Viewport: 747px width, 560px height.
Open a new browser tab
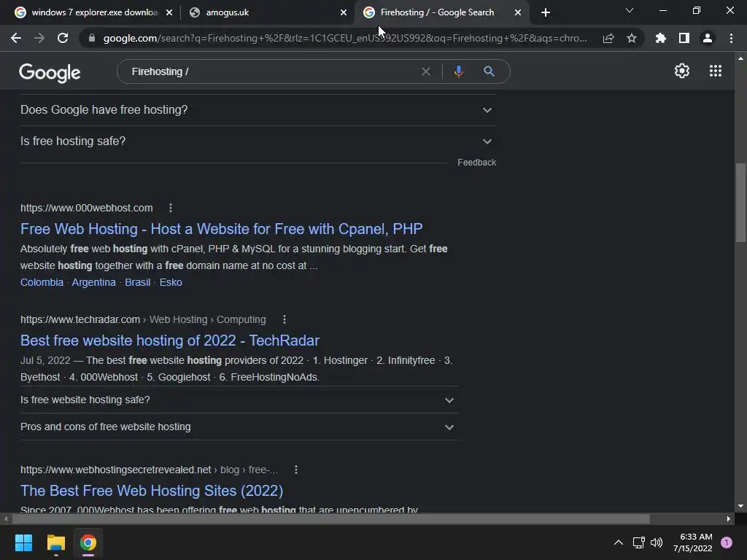click(546, 12)
